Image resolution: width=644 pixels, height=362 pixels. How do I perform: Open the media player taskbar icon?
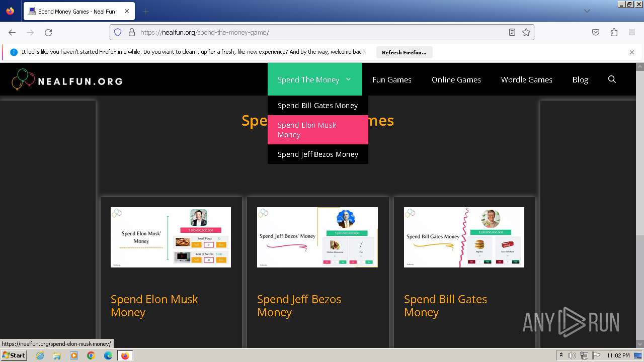74,355
